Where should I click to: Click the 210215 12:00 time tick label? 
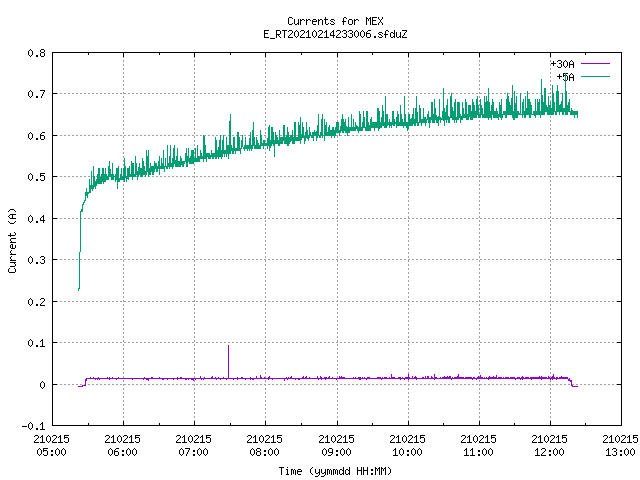tap(549, 446)
